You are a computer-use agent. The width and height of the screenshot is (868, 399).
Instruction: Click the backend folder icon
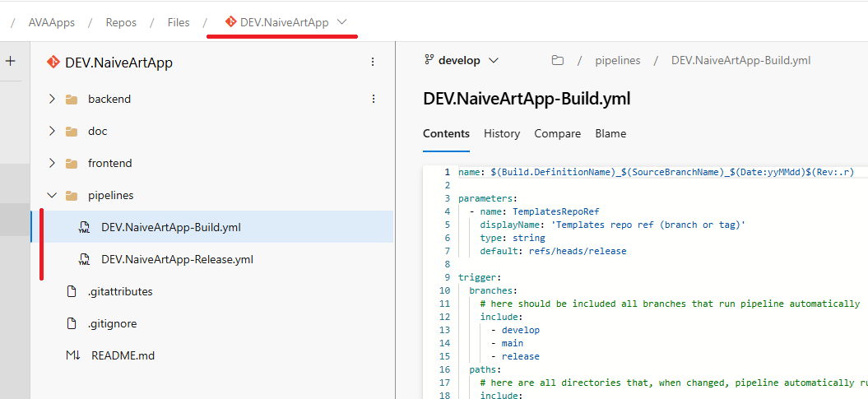click(72, 100)
